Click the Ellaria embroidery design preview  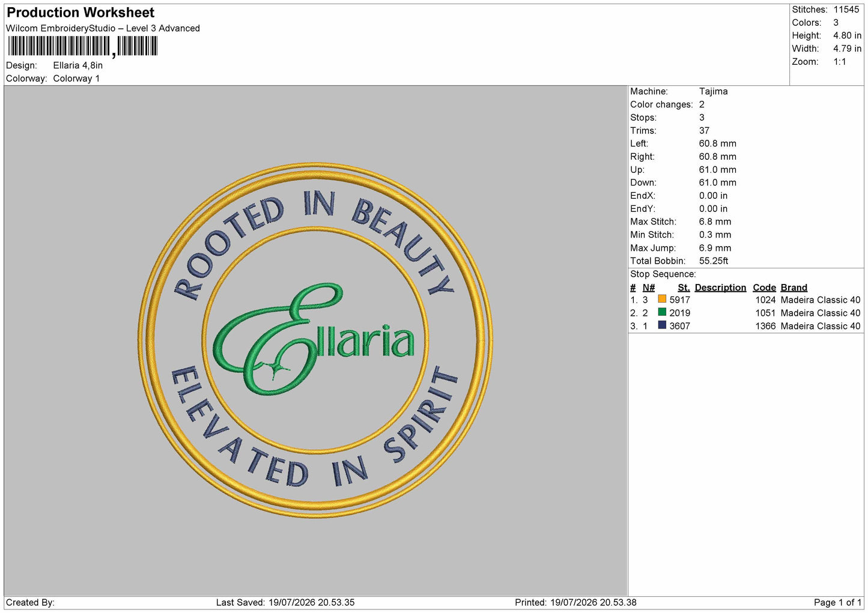(315, 340)
